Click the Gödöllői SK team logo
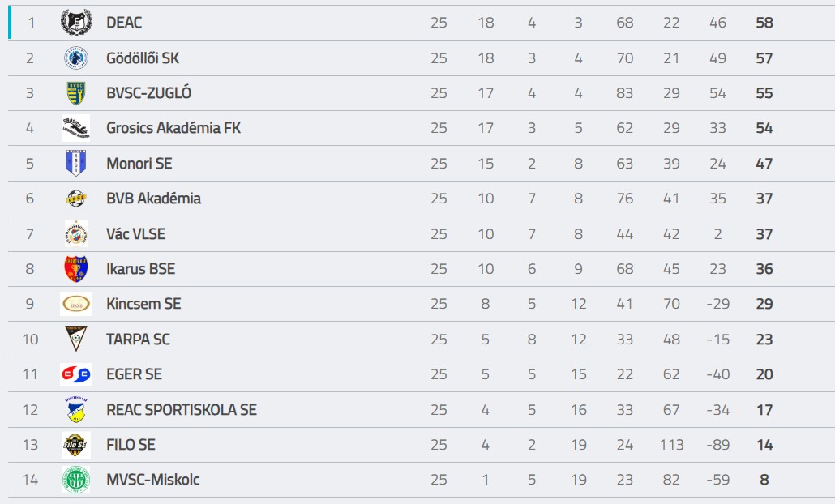This screenshot has width=835, height=504. [x=76, y=58]
